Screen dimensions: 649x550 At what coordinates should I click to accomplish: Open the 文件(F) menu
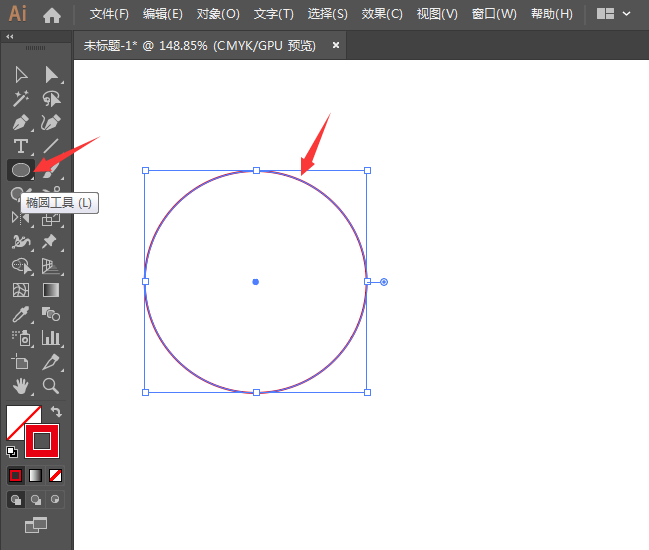(x=109, y=14)
